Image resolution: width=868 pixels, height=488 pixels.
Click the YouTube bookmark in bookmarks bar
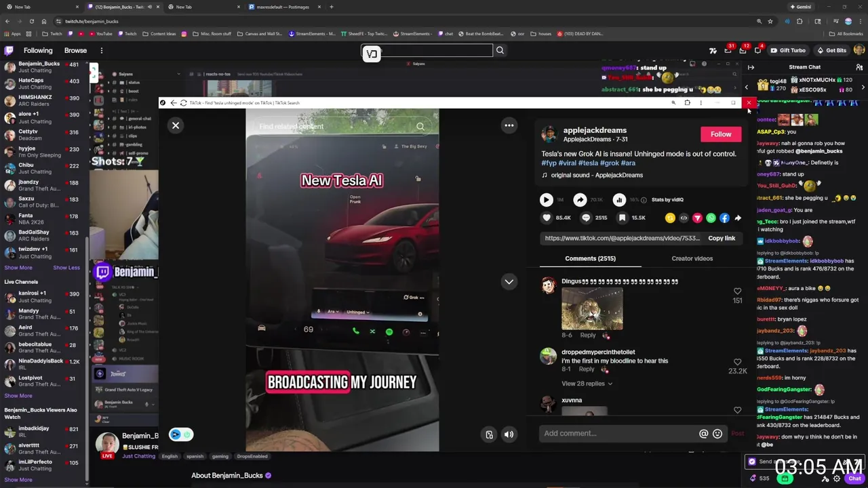100,34
